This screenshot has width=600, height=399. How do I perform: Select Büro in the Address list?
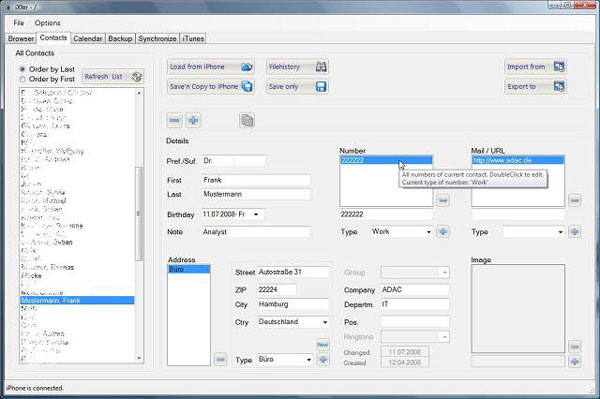(189, 269)
